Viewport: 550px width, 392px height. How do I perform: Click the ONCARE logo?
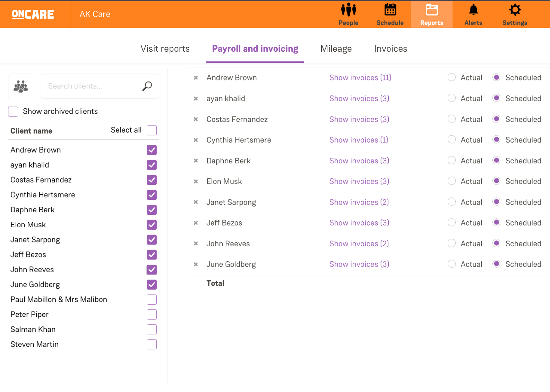[33, 14]
